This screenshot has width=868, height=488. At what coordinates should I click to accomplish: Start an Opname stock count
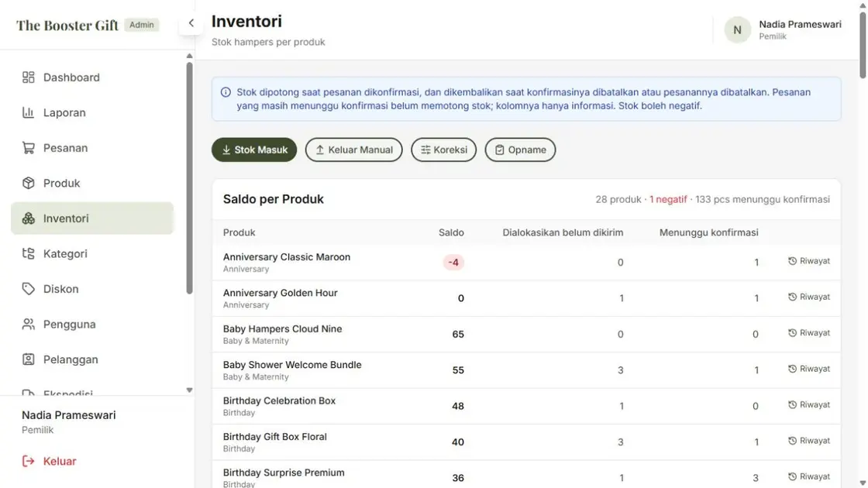click(x=520, y=150)
